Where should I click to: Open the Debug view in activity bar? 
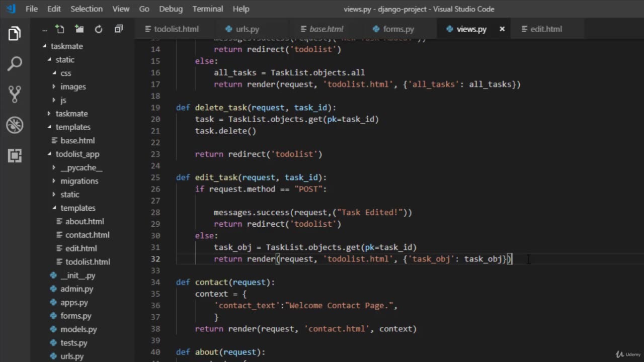tap(15, 125)
